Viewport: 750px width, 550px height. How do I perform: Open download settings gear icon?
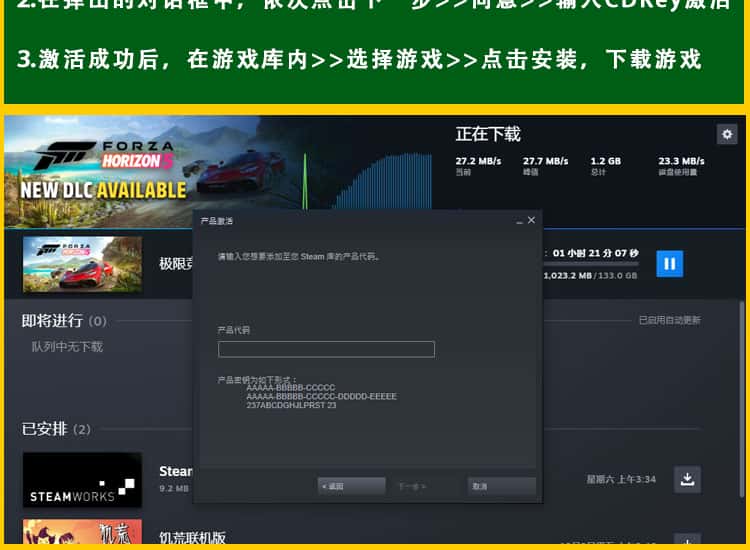(x=727, y=134)
